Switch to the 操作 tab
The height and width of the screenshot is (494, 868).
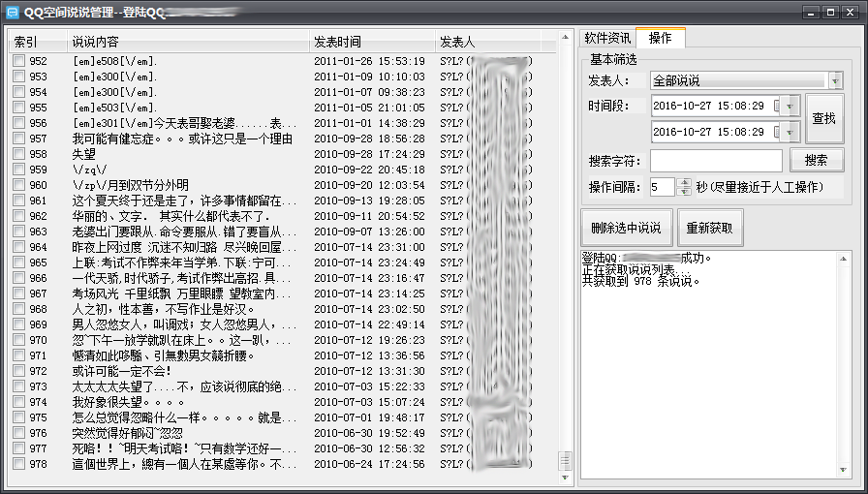click(660, 38)
